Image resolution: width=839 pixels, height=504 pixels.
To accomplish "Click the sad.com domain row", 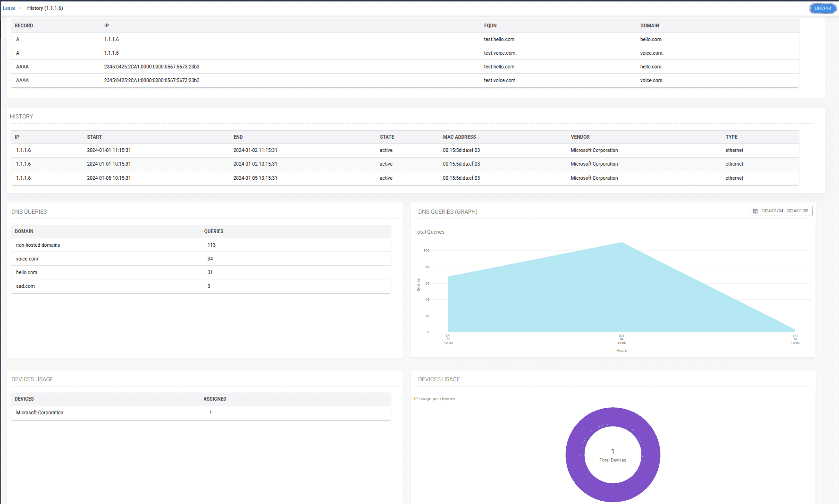I will pos(25,286).
